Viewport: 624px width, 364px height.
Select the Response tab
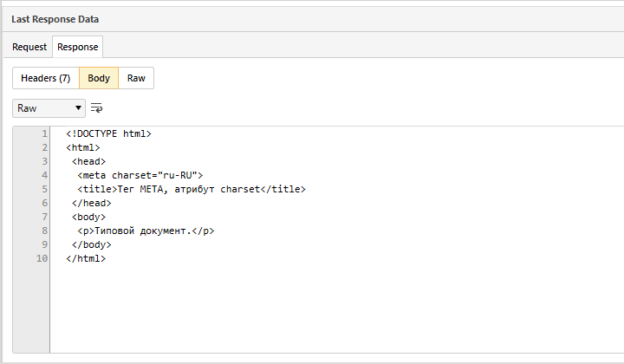pyautogui.click(x=78, y=47)
